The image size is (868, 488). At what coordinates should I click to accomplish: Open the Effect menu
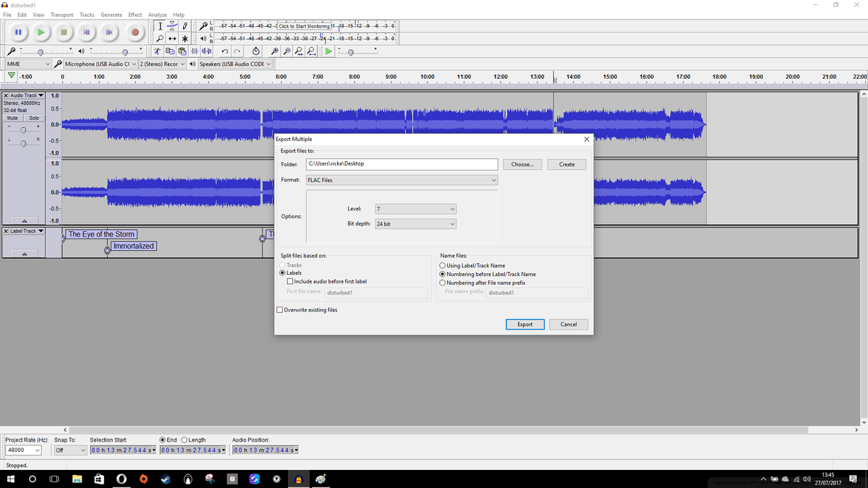(x=135, y=14)
